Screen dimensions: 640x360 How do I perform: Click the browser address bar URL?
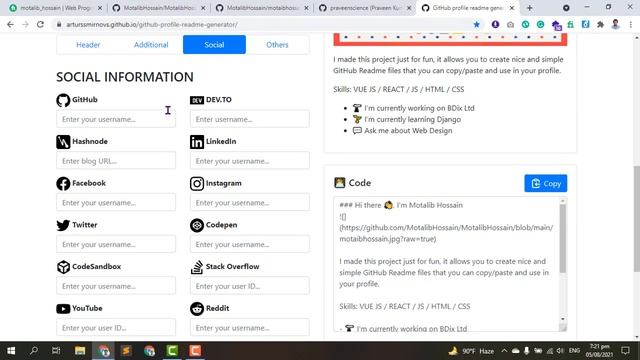(x=152, y=24)
